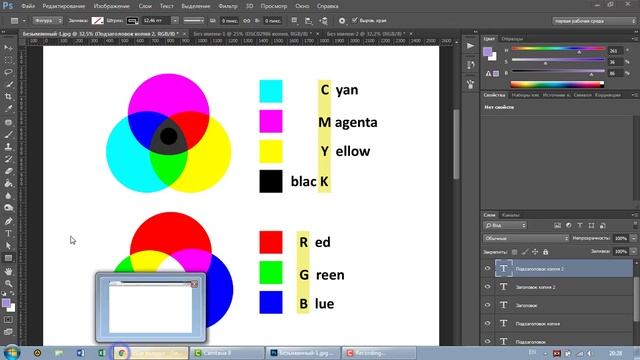Select the Rectangle shape tool

coord(8,258)
